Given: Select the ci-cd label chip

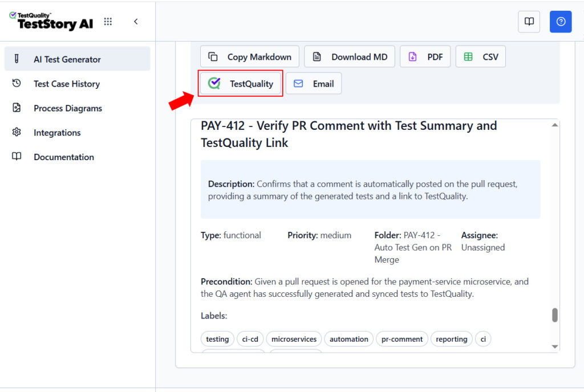Looking at the screenshot, I should pos(250,338).
